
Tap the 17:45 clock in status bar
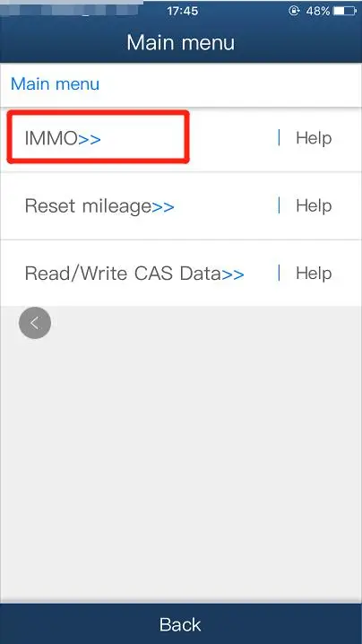tap(182, 11)
